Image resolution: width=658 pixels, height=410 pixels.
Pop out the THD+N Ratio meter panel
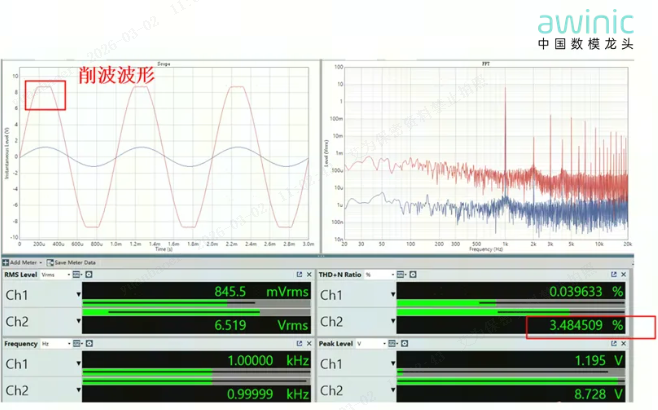(x=614, y=274)
